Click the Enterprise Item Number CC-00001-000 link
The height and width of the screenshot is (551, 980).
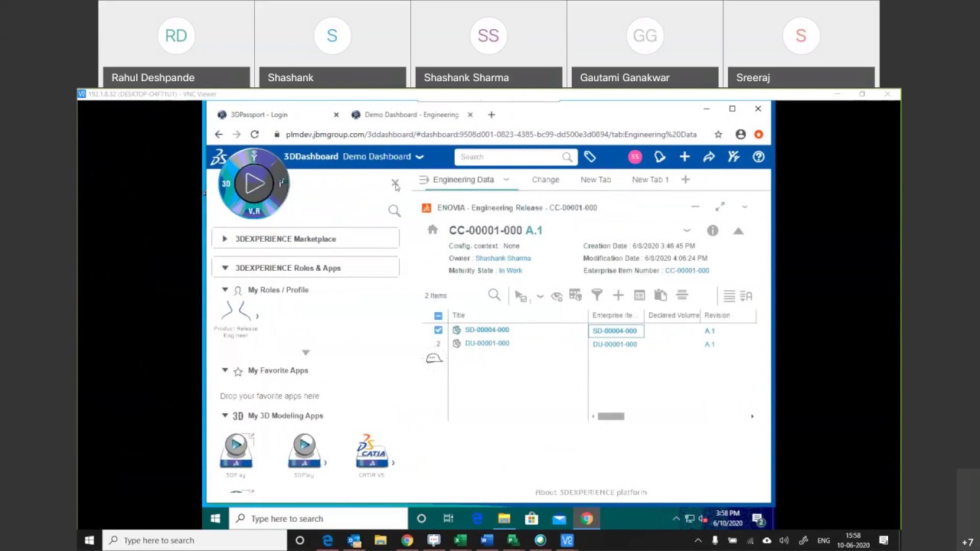pyautogui.click(x=687, y=270)
